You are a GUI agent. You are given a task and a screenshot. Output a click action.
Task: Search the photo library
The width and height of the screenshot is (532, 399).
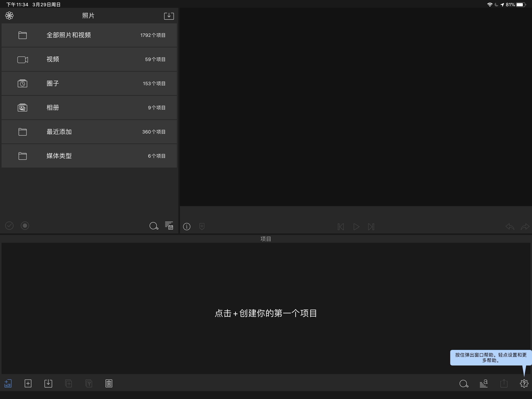pyautogui.click(x=154, y=226)
